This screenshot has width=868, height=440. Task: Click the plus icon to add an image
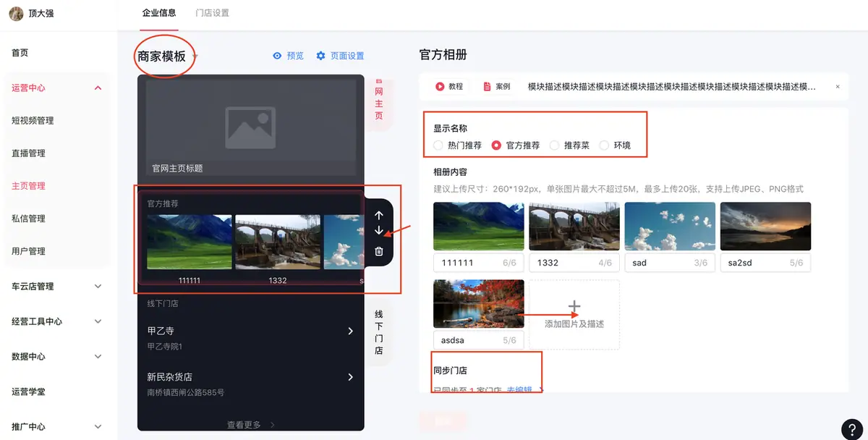pyautogui.click(x=574, y=307)
